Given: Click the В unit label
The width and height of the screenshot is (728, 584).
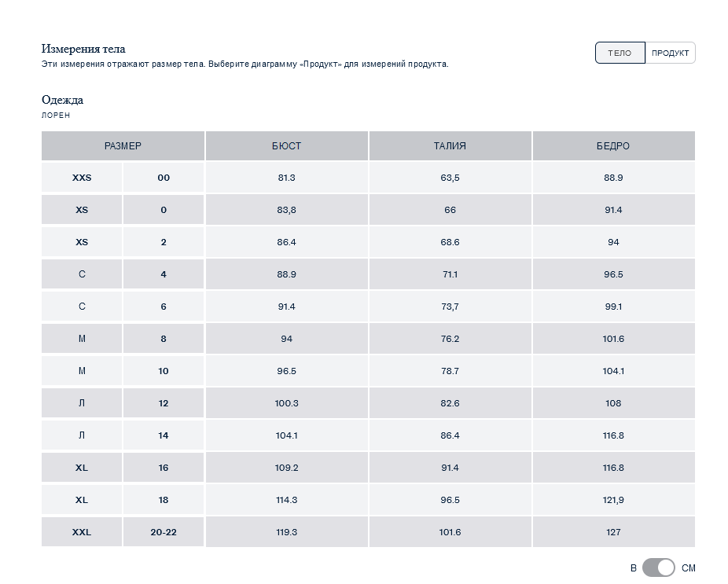Looking at the screenshot, I should click(x=633, y=567).
